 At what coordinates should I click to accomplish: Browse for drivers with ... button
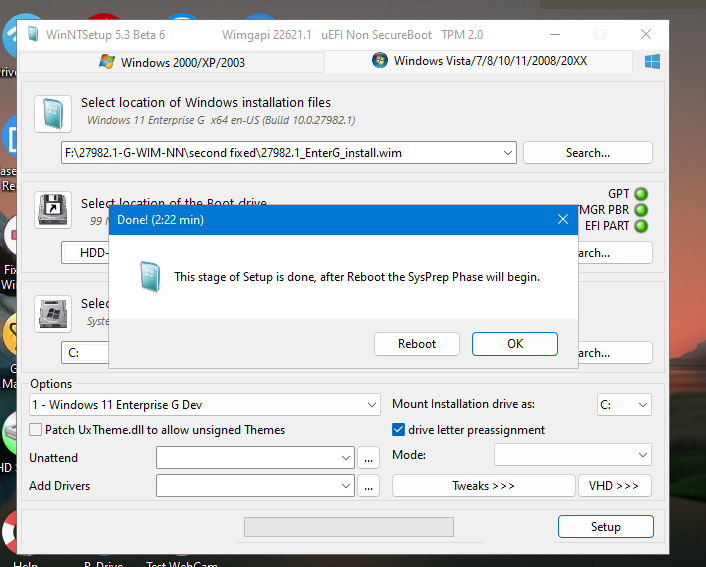click(368, 486)
